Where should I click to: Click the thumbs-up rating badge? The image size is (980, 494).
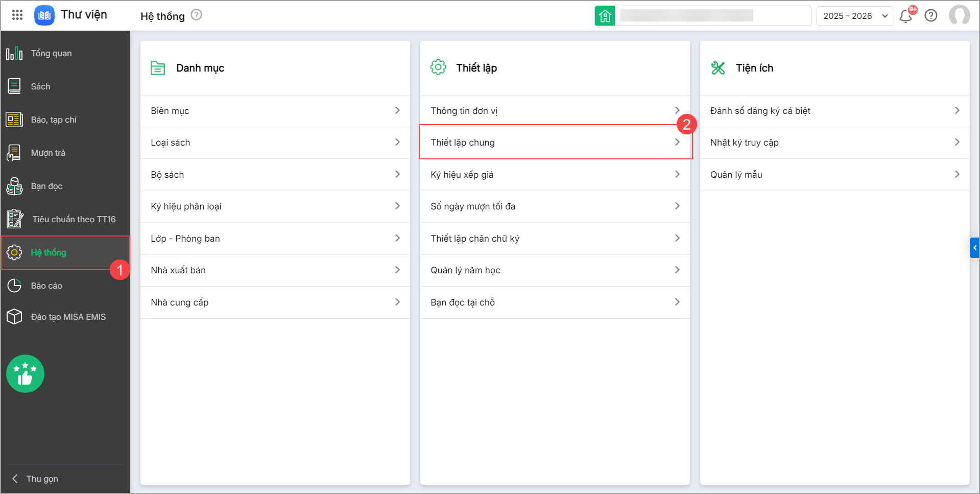click(25, 373)
